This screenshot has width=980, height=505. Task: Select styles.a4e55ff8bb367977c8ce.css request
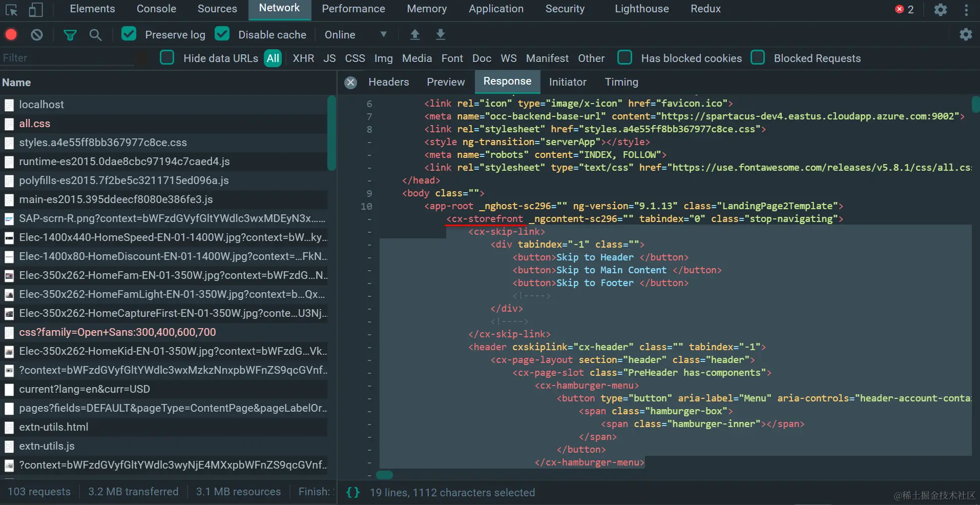164,143
